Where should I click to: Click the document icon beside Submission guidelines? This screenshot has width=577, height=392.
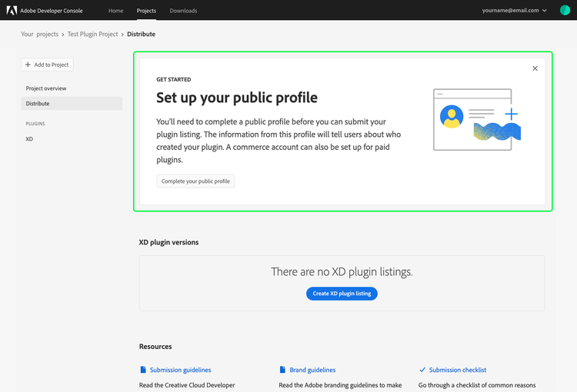(143, 370)
